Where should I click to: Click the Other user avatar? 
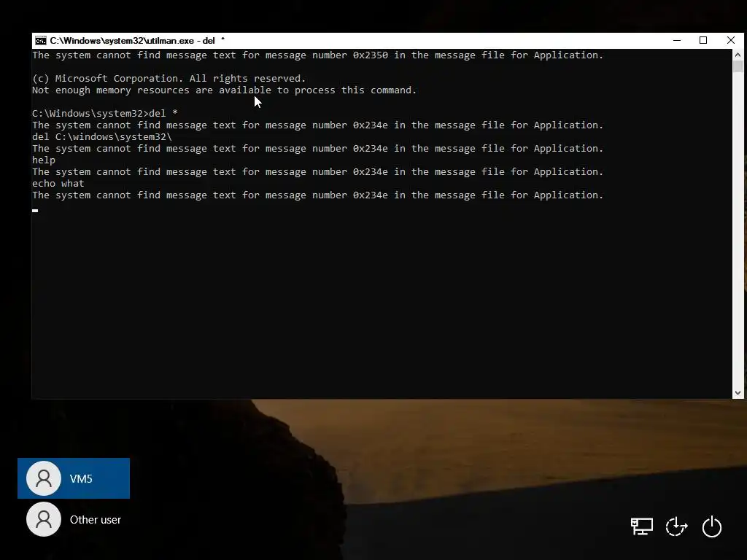click(x=44, y=519)
